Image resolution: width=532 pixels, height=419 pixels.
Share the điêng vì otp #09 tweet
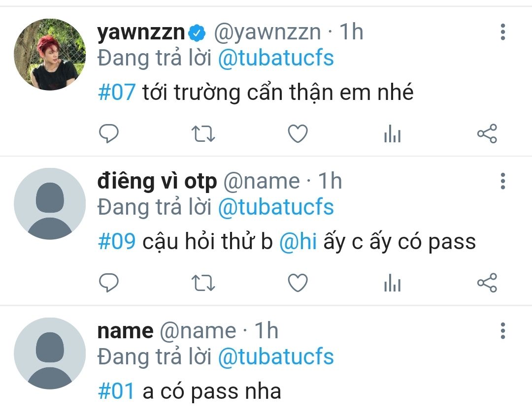pyautogui.click(x=487, y=283)
